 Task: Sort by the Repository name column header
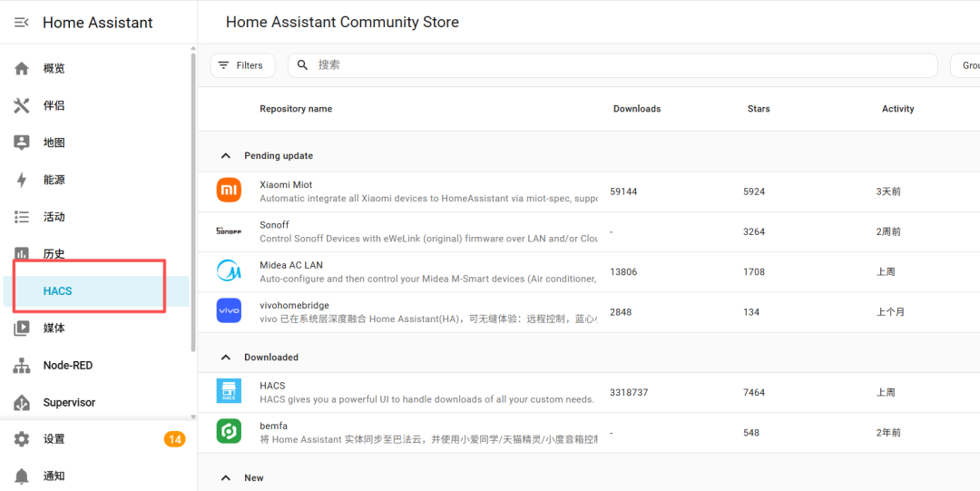(x=296, y=109)
